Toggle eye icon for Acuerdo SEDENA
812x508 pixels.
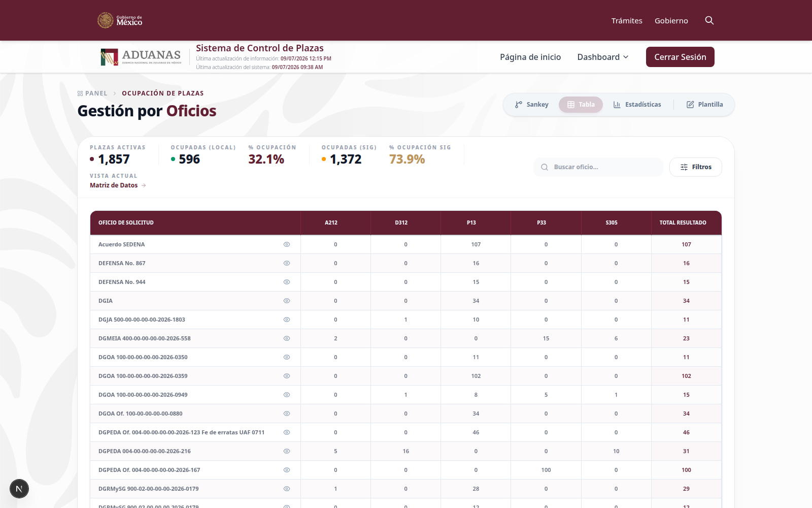pyautogui.click(x=287, y=244)
